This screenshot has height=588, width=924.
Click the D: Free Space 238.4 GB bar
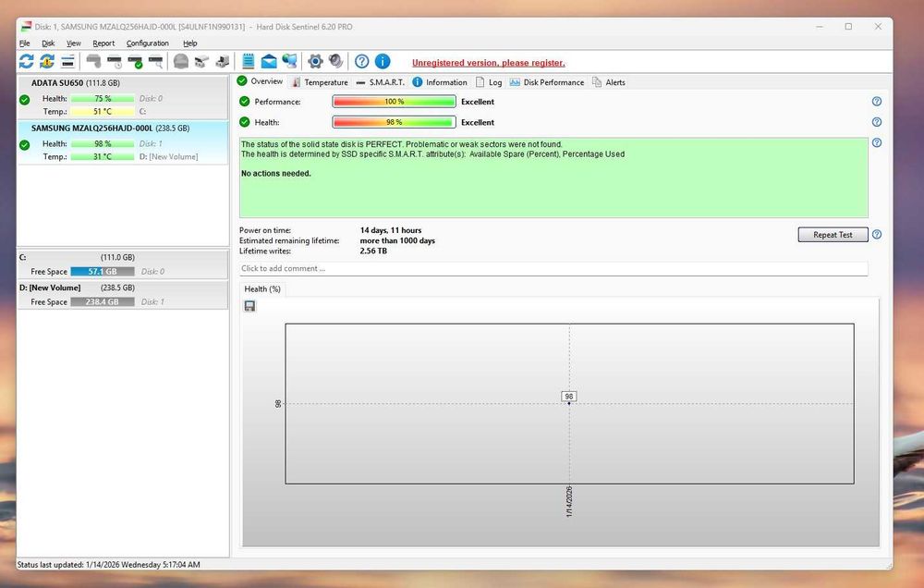pyautogui.click(x=103, y=301)
